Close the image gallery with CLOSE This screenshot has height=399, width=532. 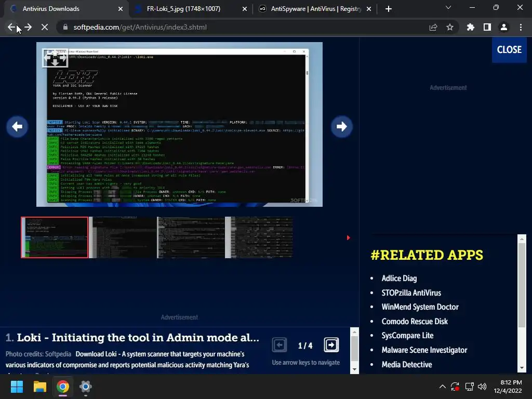(x=509, y=49)
